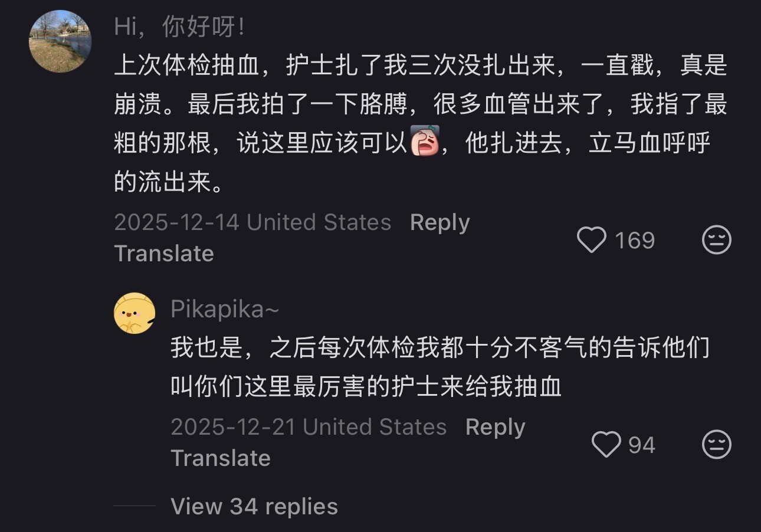
Task: Tap the crying emoji in the comment
Action: pyautogui.click(x=425, y=143)
